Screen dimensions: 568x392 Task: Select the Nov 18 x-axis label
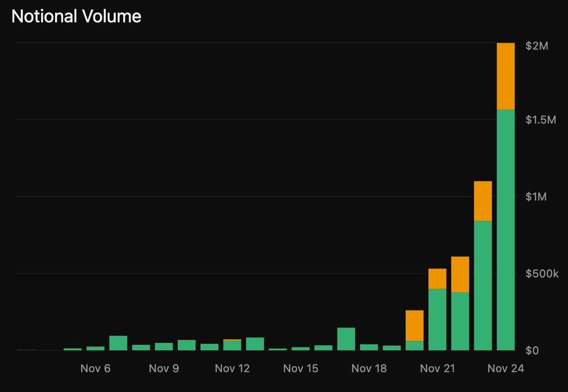pyautogui.click(x=369, y=368)
